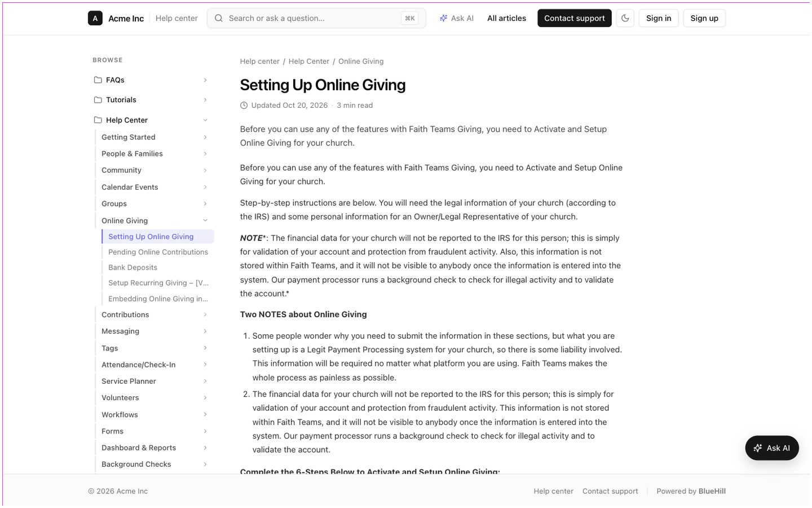Collapse the Help Center section chevron
812x508 pixels.
click(205, 120)
